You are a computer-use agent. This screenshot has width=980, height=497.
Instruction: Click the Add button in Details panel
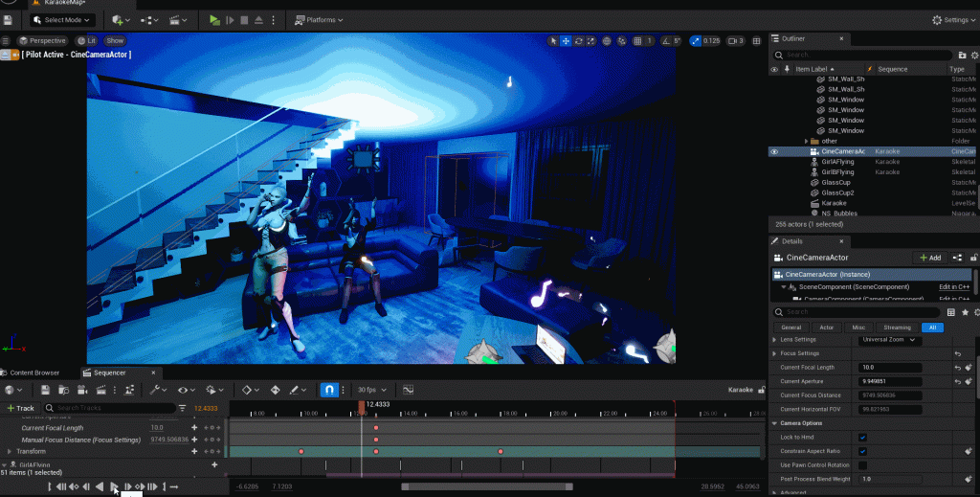(929, 258)
